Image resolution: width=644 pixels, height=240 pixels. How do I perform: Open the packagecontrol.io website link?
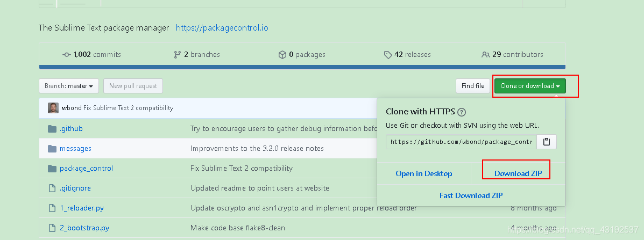[222, 28]
